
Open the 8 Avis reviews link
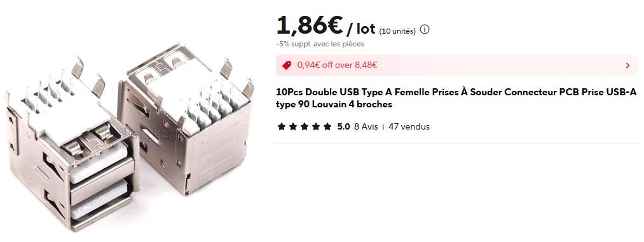pos(366,127)
